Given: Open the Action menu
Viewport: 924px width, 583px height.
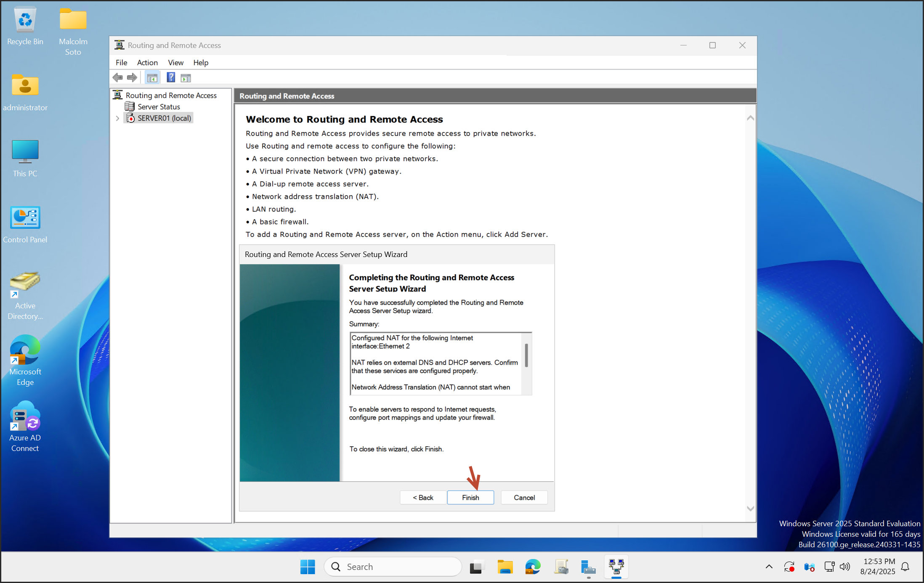Looking at the screenshot, I should tap(147, 63).
